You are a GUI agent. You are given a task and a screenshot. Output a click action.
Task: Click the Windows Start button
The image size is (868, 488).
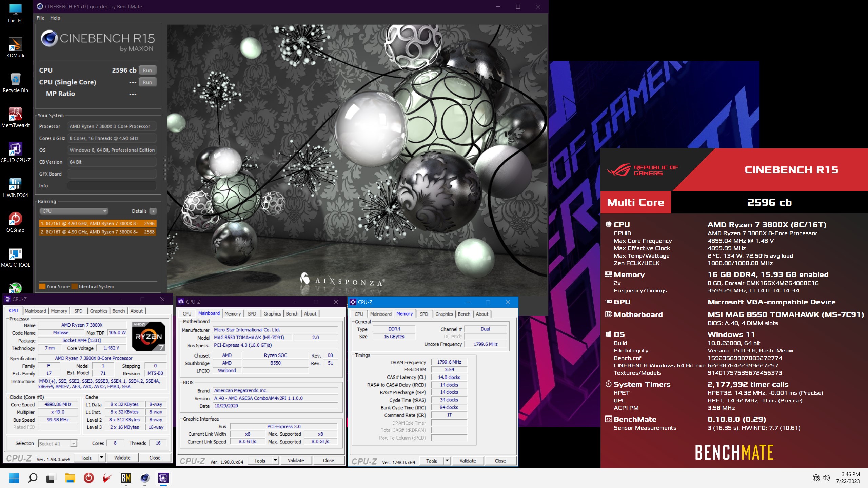tap(14, 478)
